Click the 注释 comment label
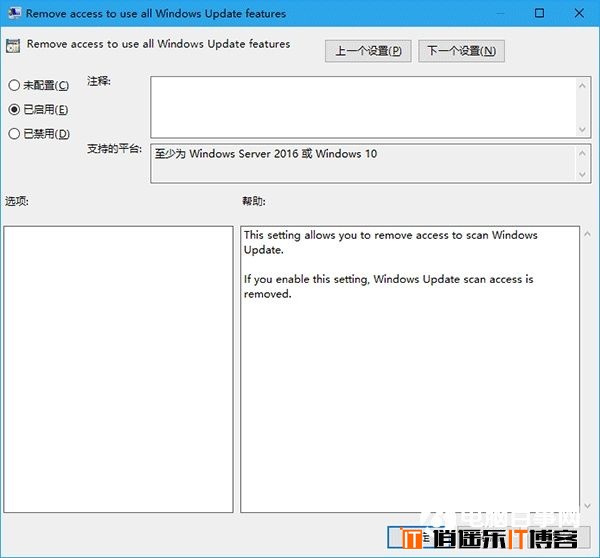The image size is (600, 558). coord(99,81)
